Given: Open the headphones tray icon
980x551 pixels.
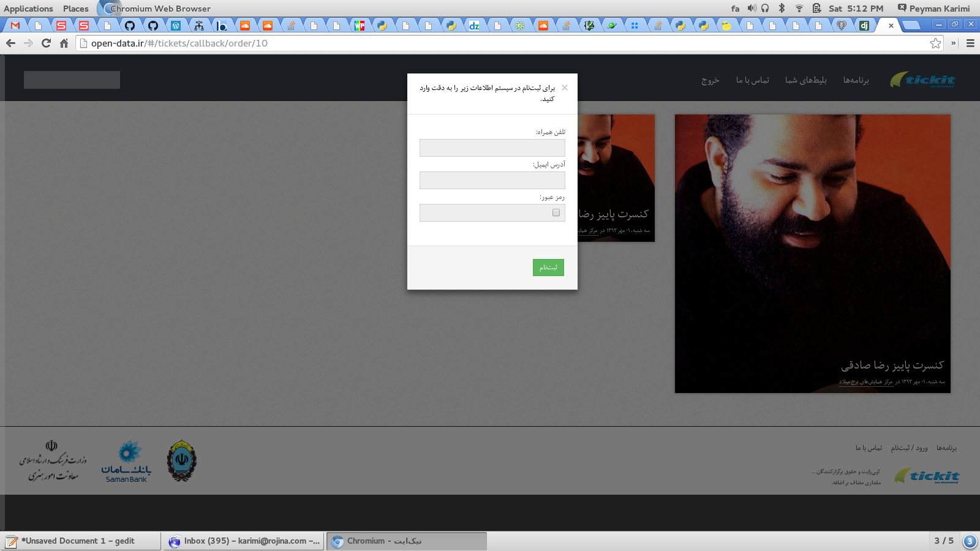Looking at the screenshot, I should point(765,9).
